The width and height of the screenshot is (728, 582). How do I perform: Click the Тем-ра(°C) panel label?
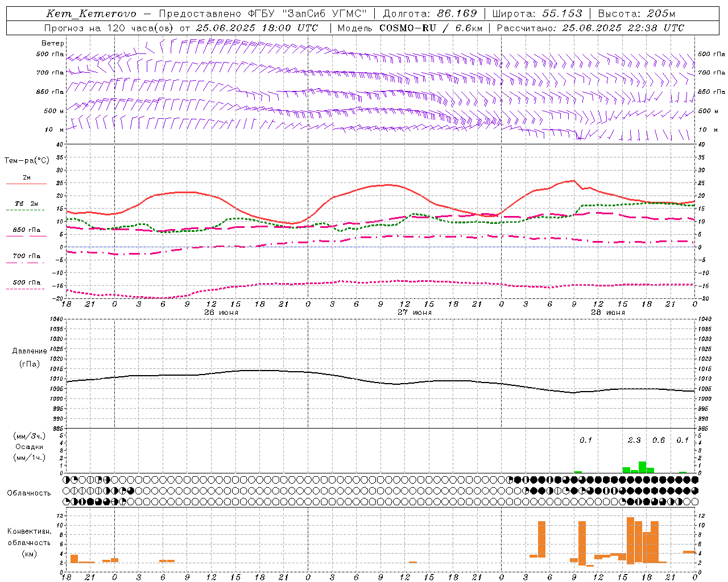click(x=27, y=161)
